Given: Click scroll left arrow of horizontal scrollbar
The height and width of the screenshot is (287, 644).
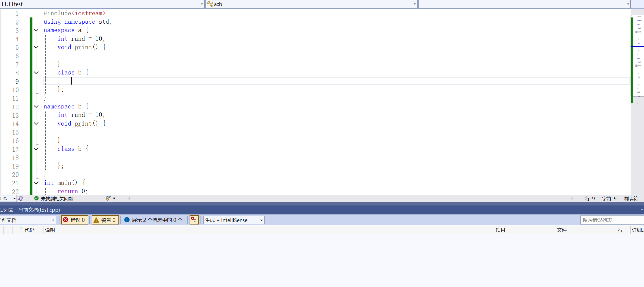Looking at the screenshot, I should pyautogui.click(x=129, y=198).
